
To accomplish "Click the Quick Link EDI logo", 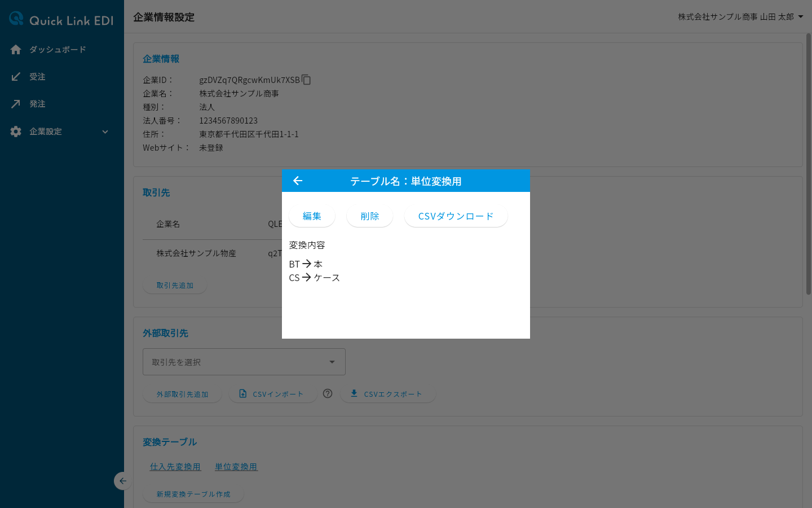I will click(x=61, y=19).
